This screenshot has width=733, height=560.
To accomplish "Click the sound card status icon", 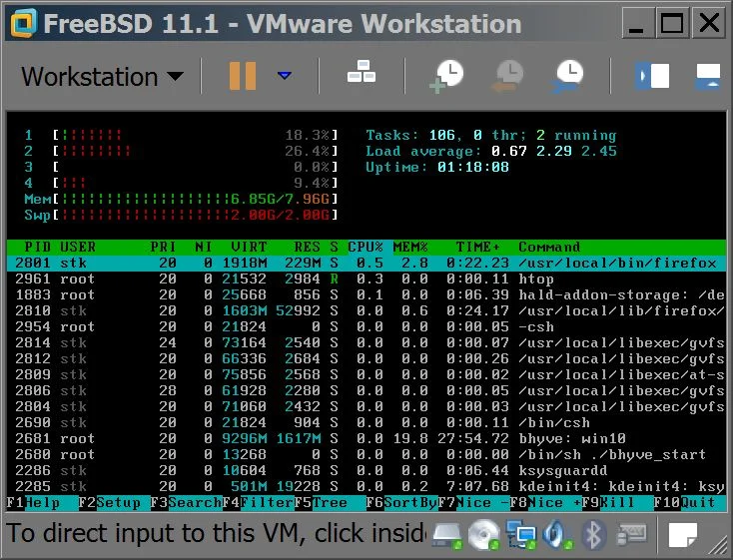I will pos(557,534).
